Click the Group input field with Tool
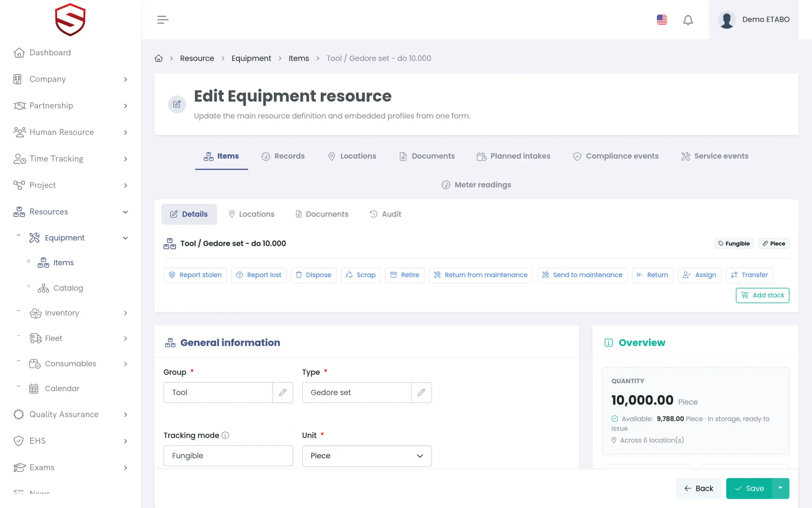Screen dimensions: 812x508 (218, 392)
